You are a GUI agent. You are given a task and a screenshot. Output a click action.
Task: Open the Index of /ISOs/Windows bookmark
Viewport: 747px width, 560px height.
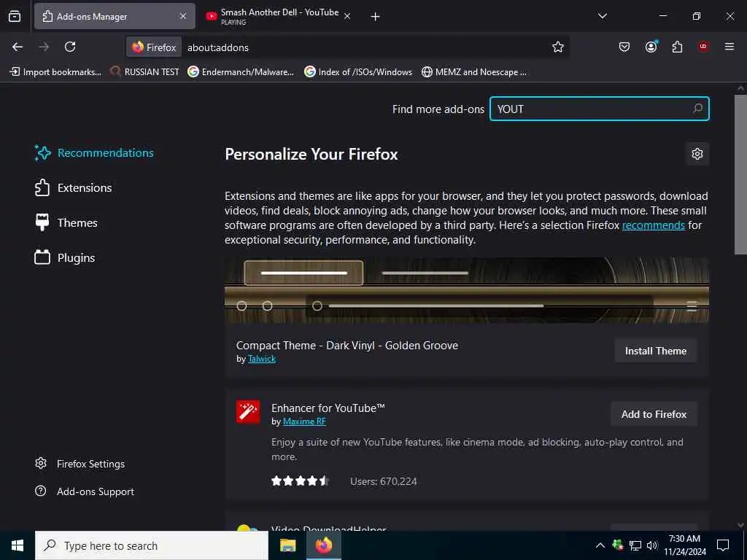click(x=358, y=72)
